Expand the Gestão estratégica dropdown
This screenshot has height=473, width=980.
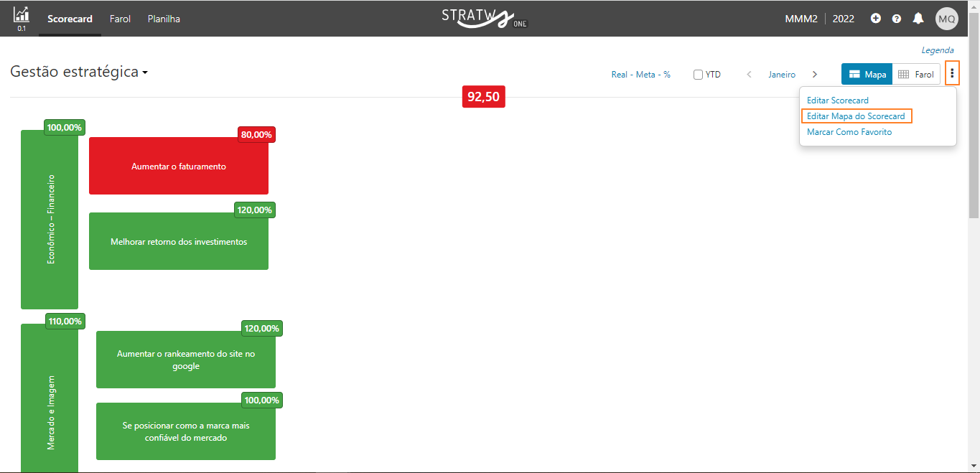tap(79, 72)
